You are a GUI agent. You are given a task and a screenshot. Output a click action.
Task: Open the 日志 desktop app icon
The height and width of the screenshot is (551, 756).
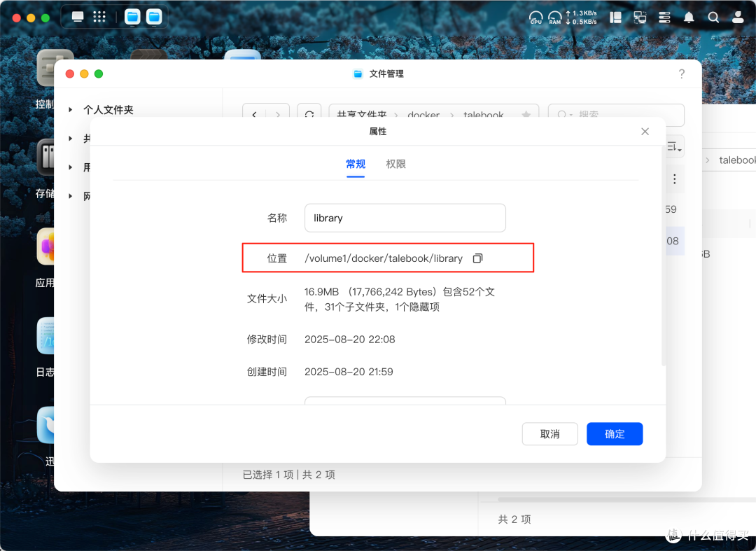coord(45,336)
